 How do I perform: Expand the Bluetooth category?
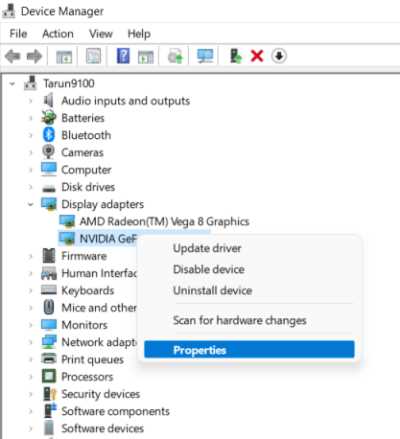[x=31, y=135]
